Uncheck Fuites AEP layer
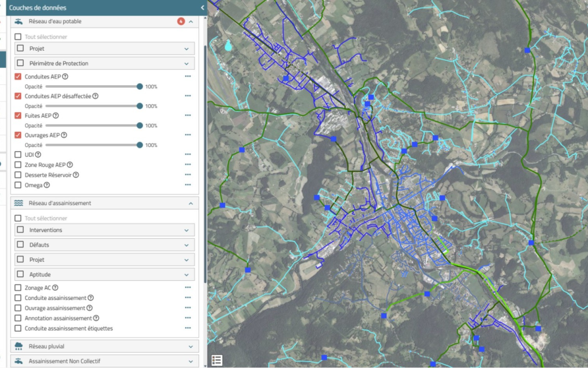The image size is (588, 368). click(18, 115)
